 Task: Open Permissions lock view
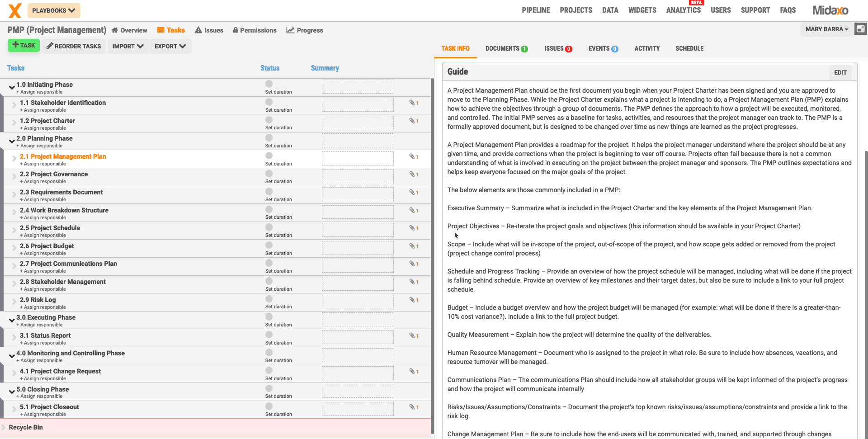(x=255, y=30)
